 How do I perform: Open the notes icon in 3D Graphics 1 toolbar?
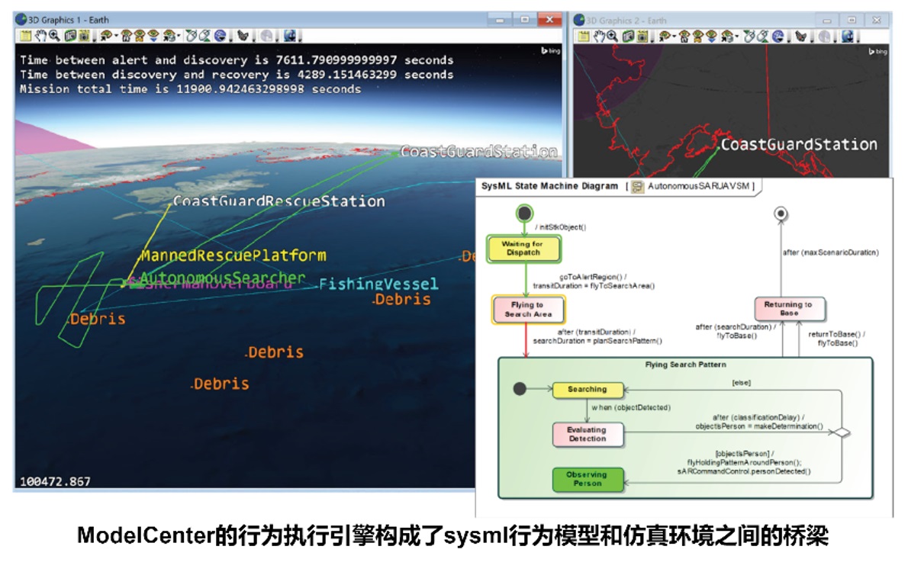click(x=25, y=36)
